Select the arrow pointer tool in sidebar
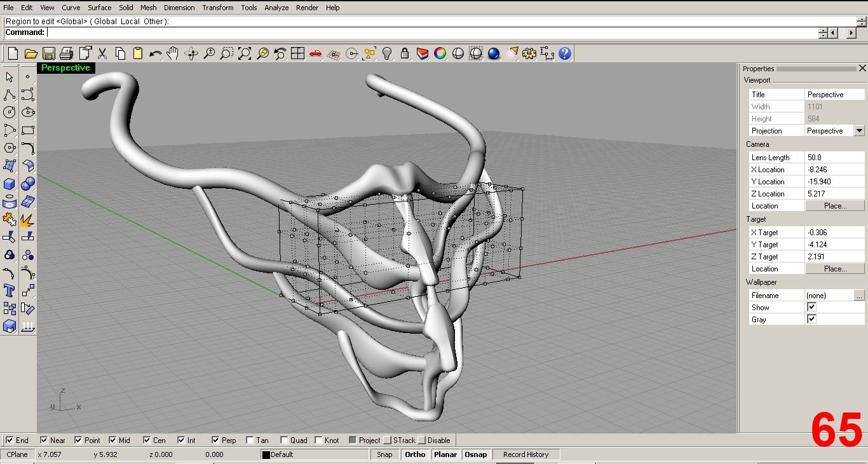Viewport: 868px width, 464px height. (10, 77)
